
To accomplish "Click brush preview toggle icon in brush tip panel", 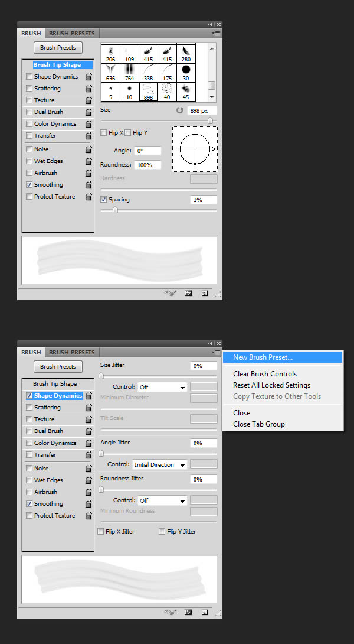I will pyautogui.click(x=170, y=293).
